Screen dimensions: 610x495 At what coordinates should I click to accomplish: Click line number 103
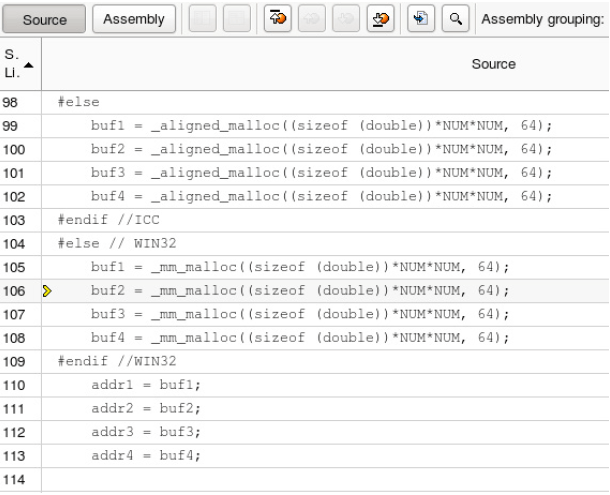click(x=14, y=220)
